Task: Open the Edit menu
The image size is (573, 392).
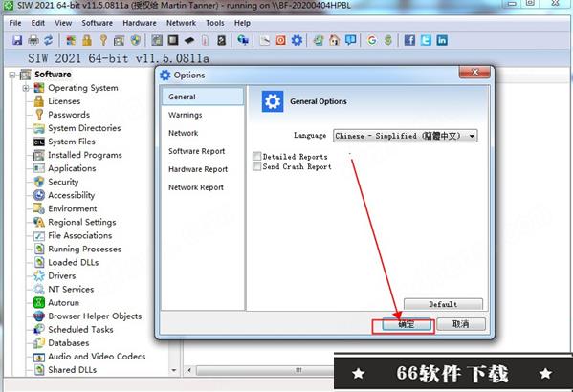Action: click(38, 23)
